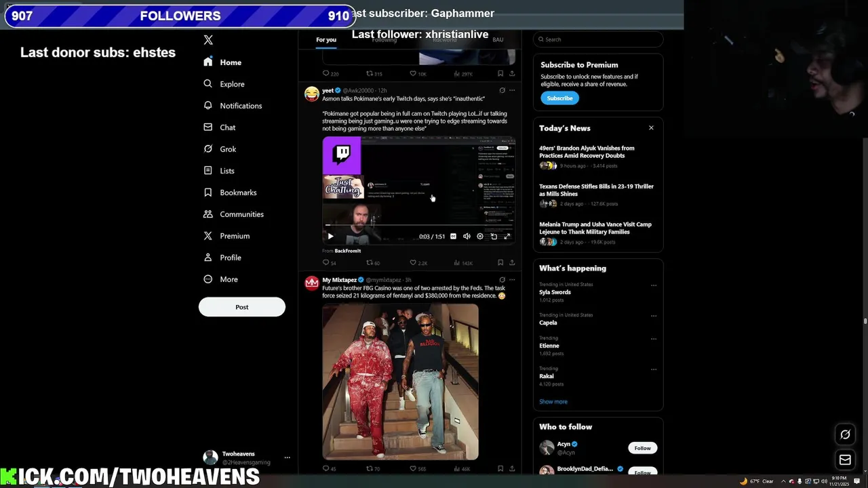Mute the video audio
The height and width of the screenshot is (488, 868).
[x=467, y=237]
